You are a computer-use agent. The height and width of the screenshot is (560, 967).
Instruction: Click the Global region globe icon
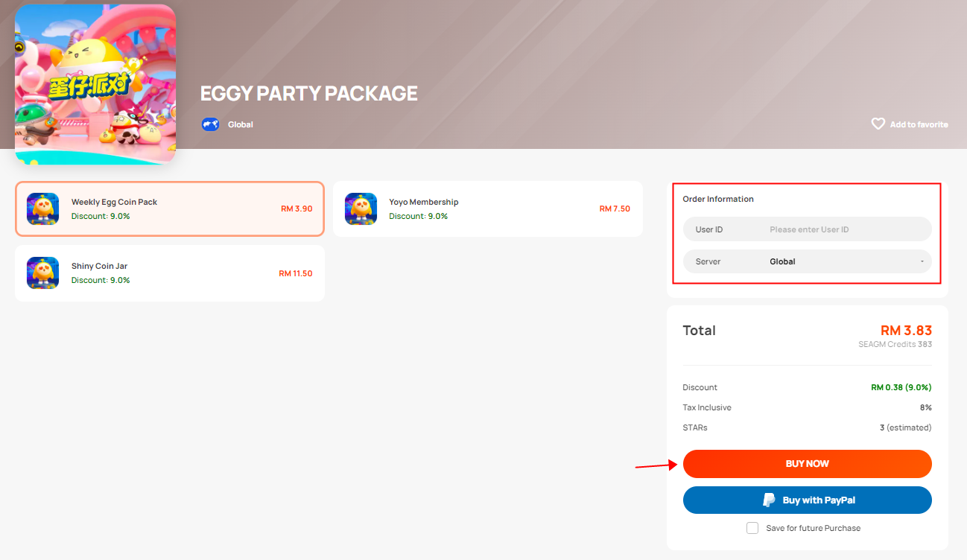211,124
